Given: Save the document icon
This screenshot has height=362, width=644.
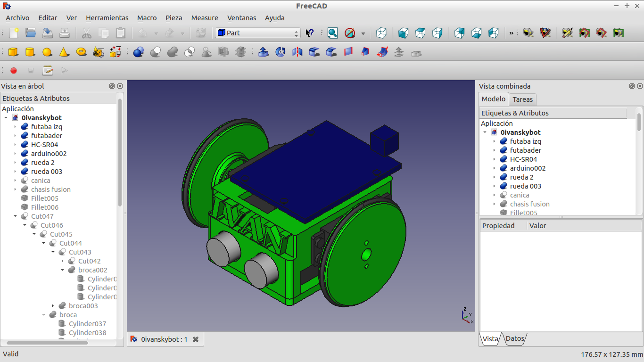Looking at the screenshot, I should click(48, 33).
